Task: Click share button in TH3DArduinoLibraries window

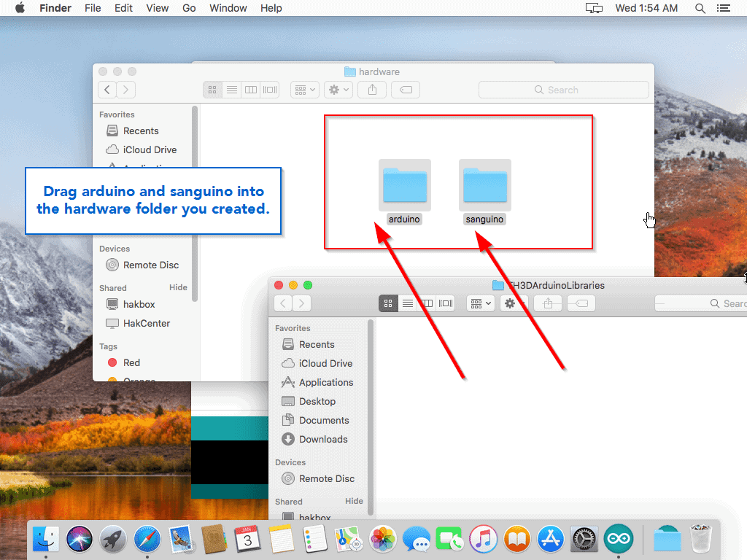Action: pos(549,303)
